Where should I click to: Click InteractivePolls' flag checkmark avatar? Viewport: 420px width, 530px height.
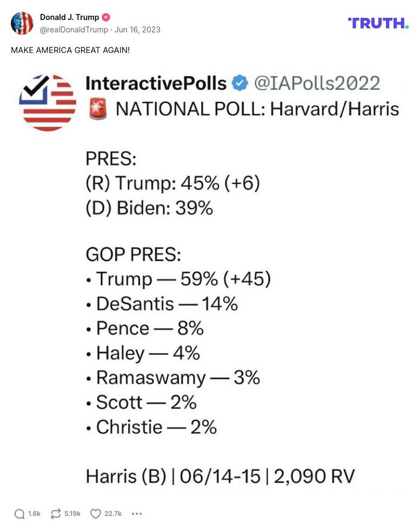[48, 102]
